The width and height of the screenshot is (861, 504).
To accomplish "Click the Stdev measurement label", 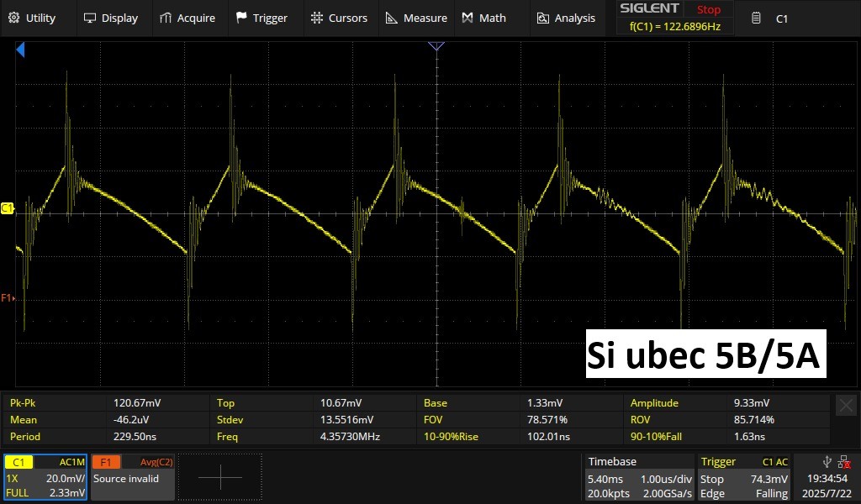I will [230, 419].
